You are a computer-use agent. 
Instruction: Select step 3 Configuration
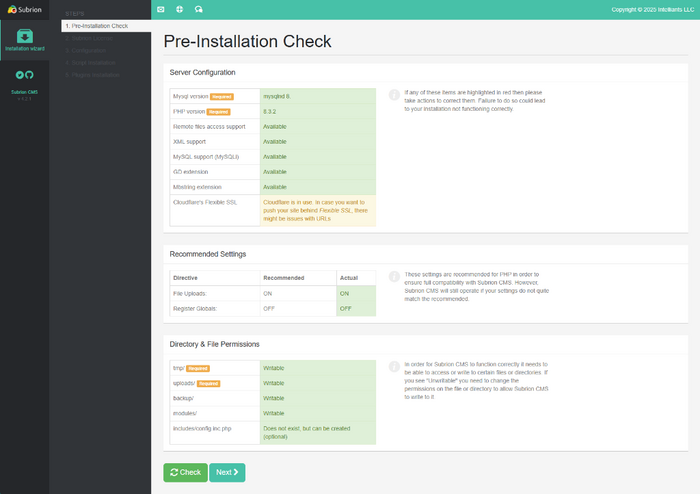point(85,50)
